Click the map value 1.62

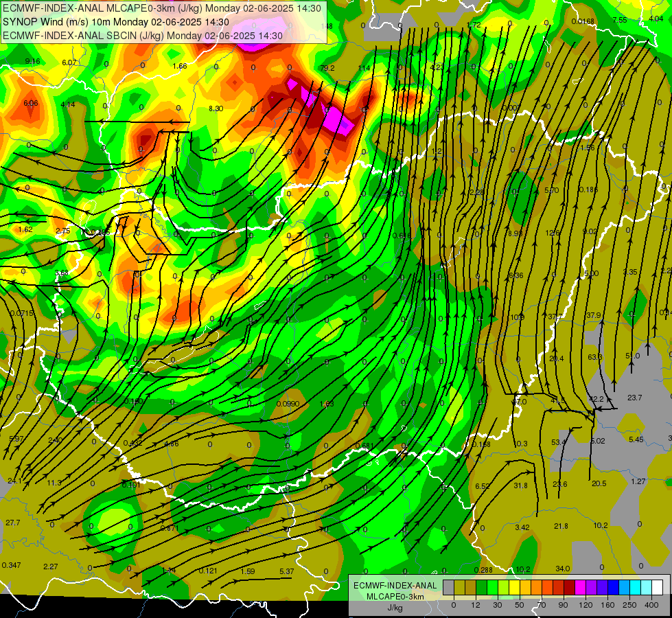(25, 229)
